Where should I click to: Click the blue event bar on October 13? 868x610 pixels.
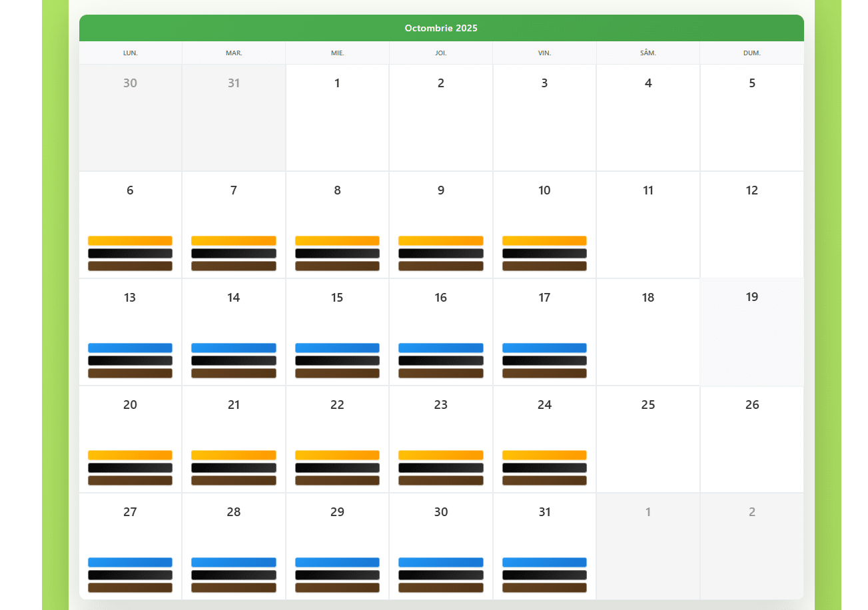point(130,348)
